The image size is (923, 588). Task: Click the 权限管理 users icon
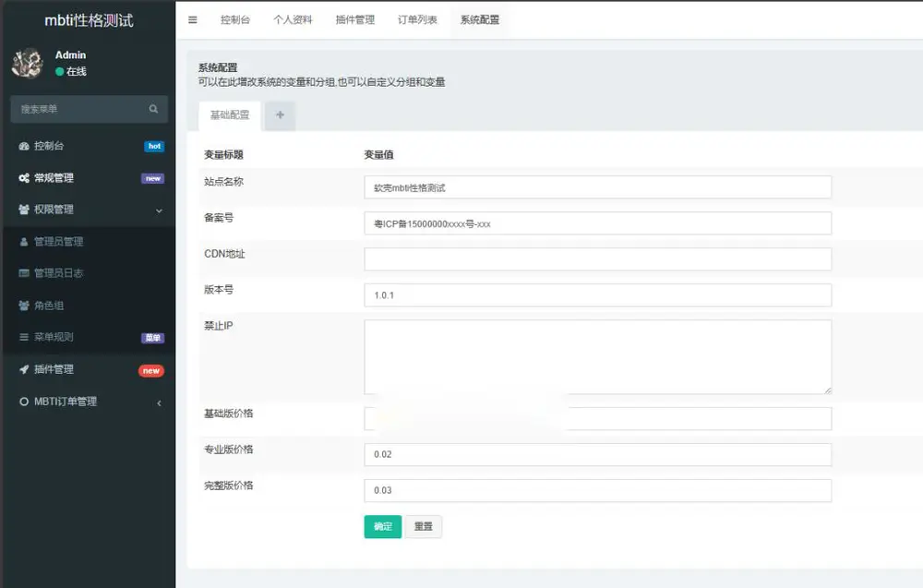coord(24,210)
